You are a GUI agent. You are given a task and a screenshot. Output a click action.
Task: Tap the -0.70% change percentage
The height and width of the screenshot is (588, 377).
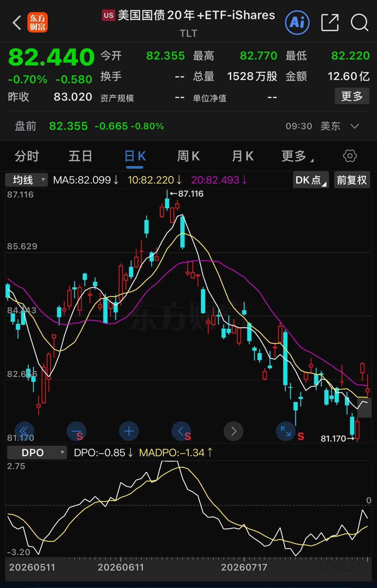[x=28, y=80]
